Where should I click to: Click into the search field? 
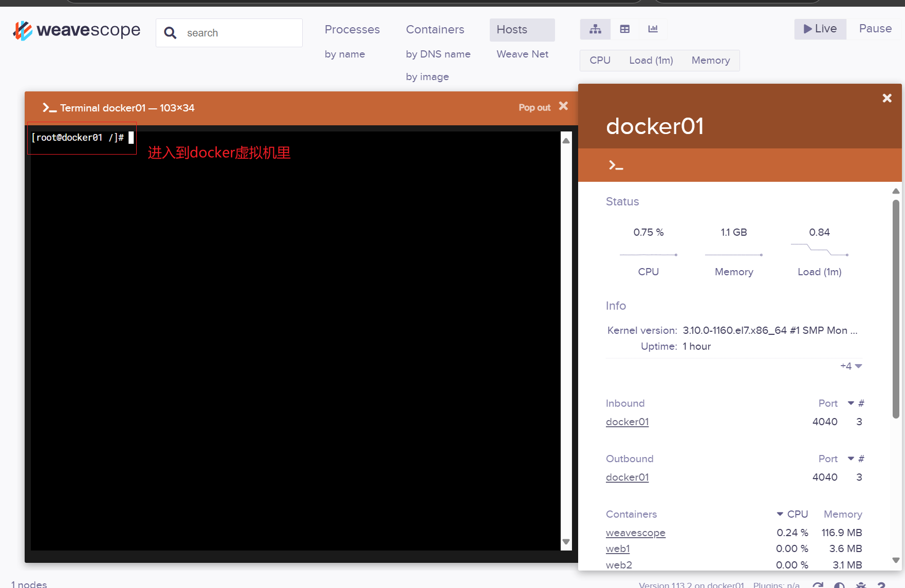[229, 33]
